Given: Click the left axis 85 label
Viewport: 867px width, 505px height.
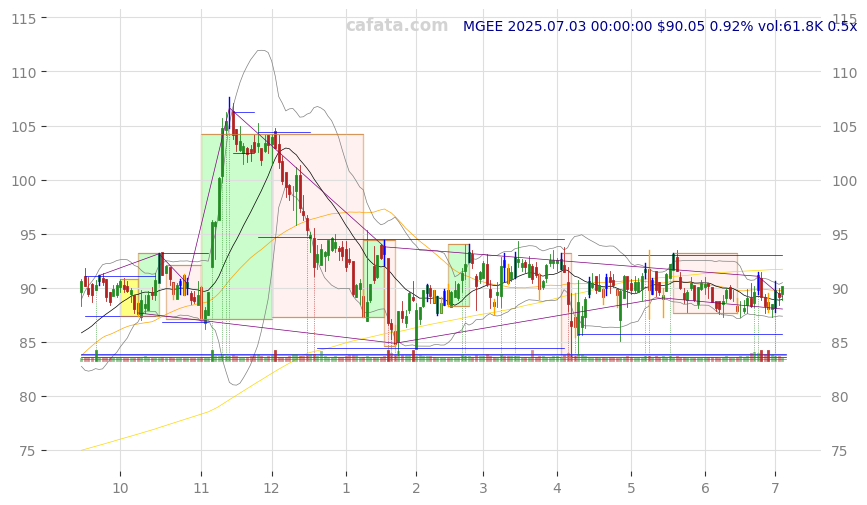Looking at the screenshot, I should pos(28,343).
